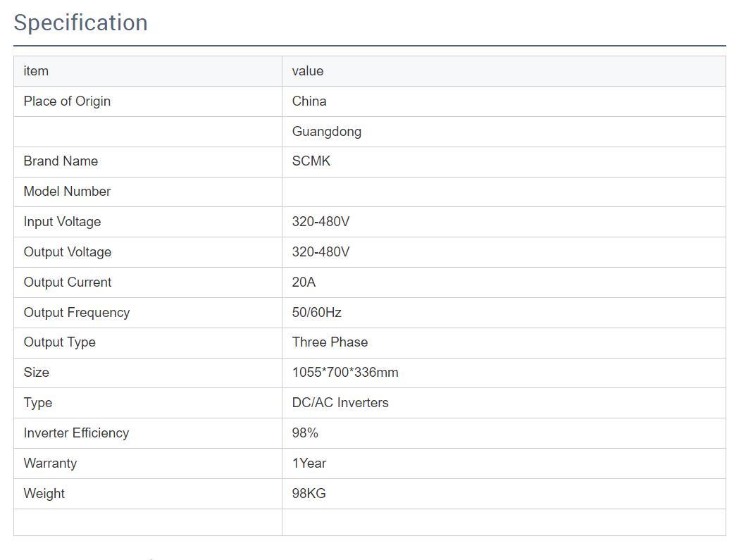The image size is (746, 560).
Task: Select the 'value' column header
Action: click(308, 71)
